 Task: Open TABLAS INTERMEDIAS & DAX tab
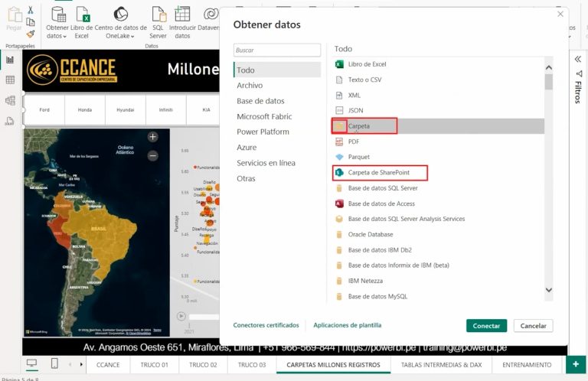click(x=441, y=364)
